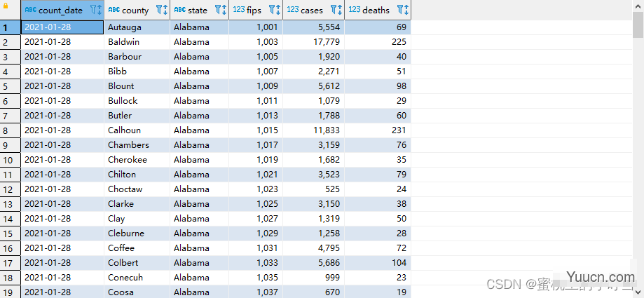Toggle sort order on fips column
This screenshot has height=298, width=644.
[x=279, y=10]
